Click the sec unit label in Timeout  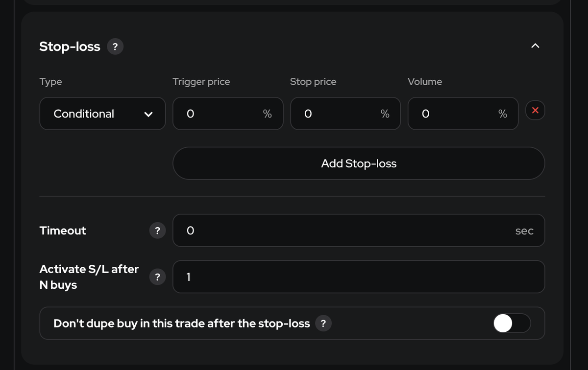click(x=524, y=231)
